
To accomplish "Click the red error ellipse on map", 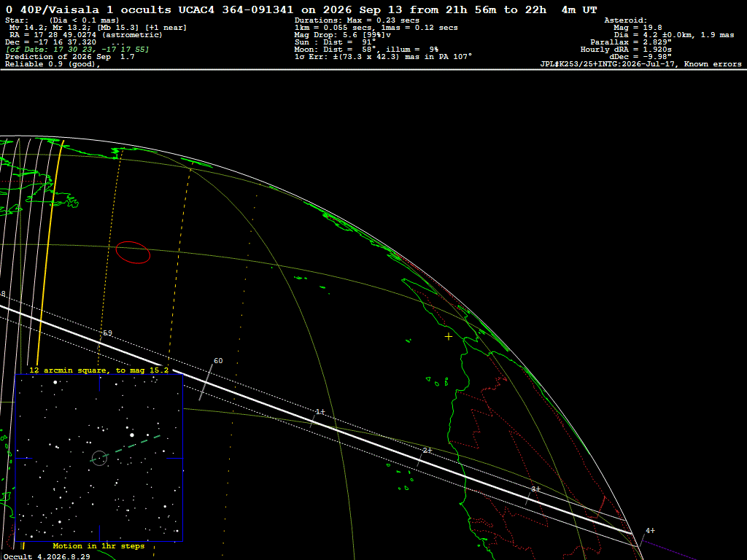I will 133,252.
